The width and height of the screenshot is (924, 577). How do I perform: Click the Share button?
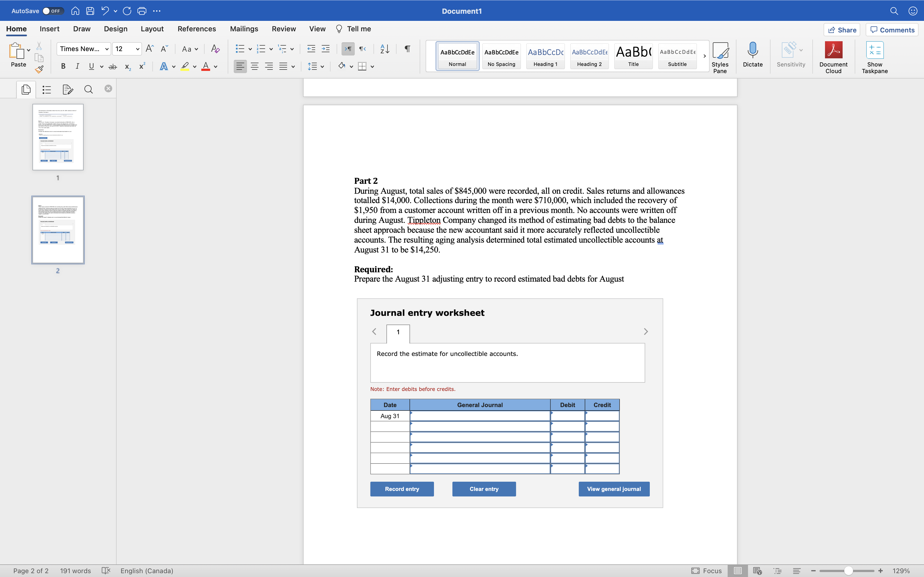(842, 29)
